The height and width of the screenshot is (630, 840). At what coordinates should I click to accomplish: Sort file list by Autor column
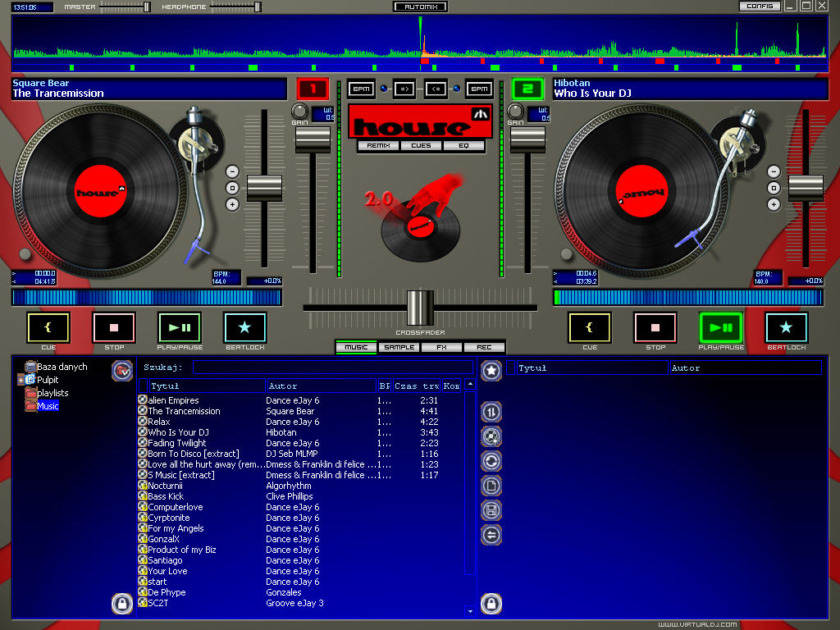[x=322, y=386]
